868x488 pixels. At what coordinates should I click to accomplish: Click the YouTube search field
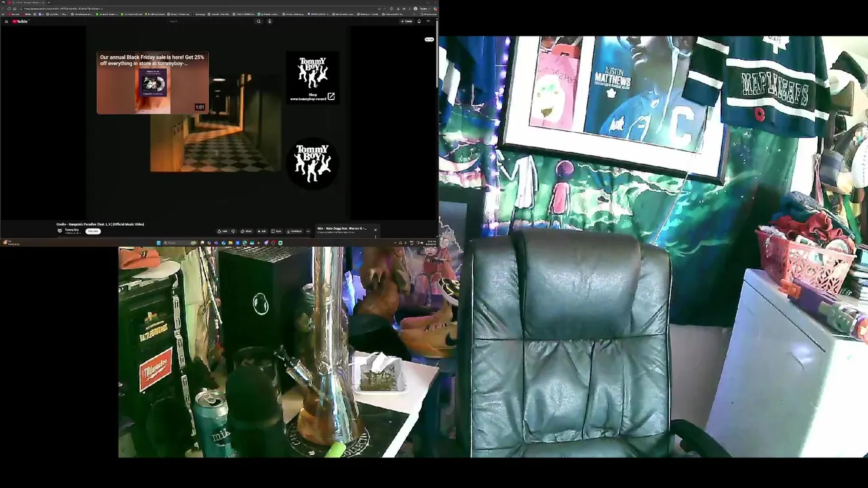(x=209, y=21)
